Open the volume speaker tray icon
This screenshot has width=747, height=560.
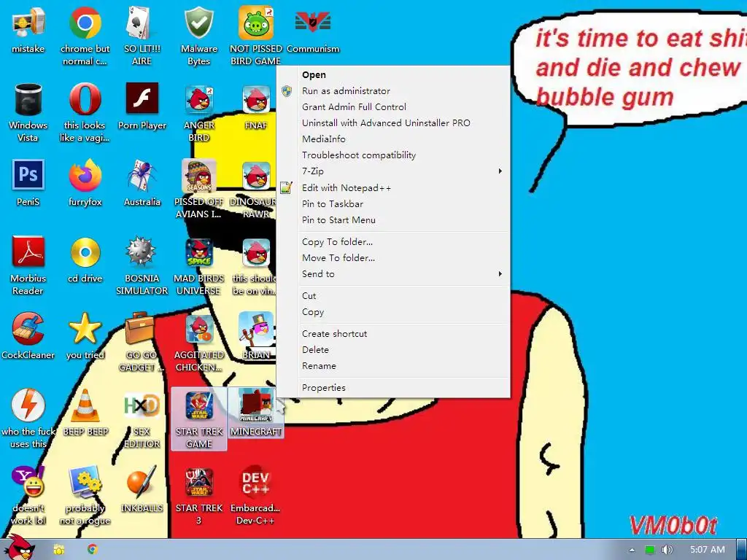click(x=667, y=550)
